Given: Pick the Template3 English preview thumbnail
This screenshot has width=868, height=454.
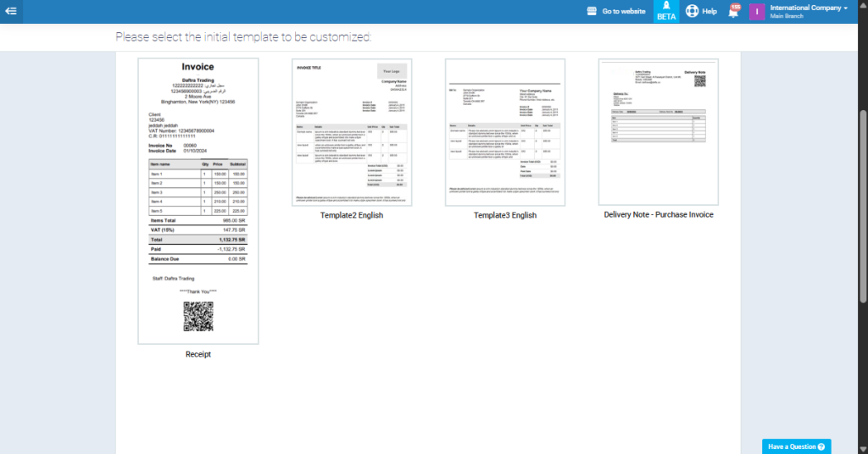Looking at the screenshot, I should pyautogui.click(x=505, y=132).
